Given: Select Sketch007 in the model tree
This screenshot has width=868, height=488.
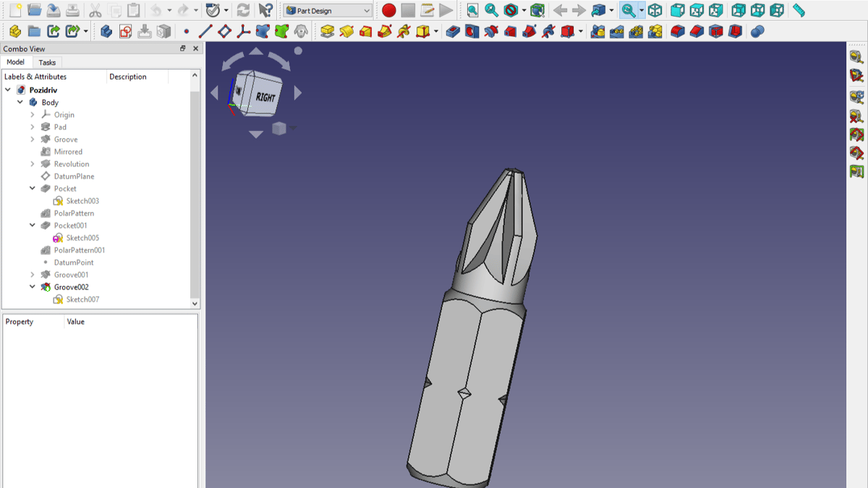Looking at the screenshot, I should (x=82, y=299).
